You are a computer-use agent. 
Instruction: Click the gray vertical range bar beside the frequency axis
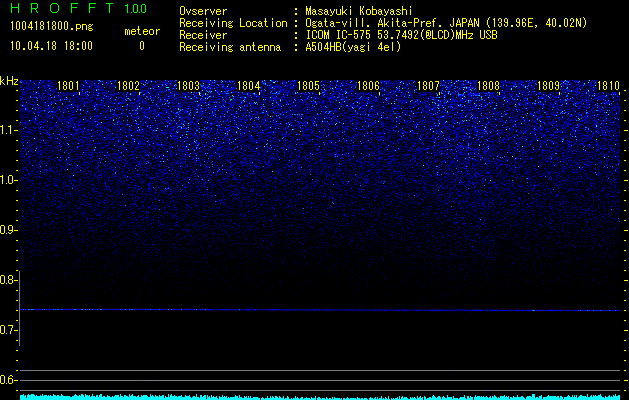tap(20, 309)
